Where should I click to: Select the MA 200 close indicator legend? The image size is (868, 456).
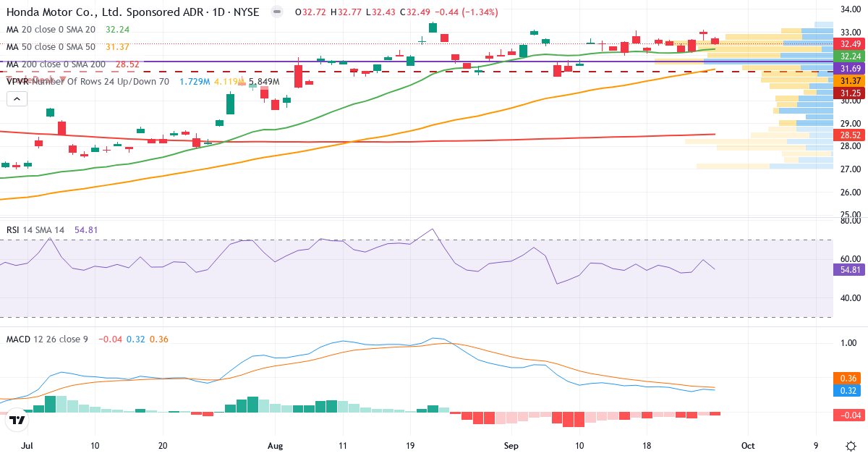click(56, 64)
